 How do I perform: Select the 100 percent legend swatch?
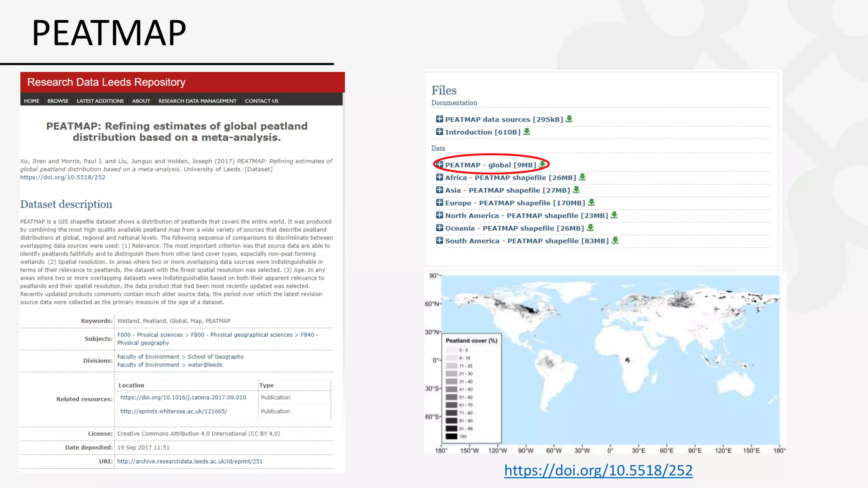coord(451,436)
